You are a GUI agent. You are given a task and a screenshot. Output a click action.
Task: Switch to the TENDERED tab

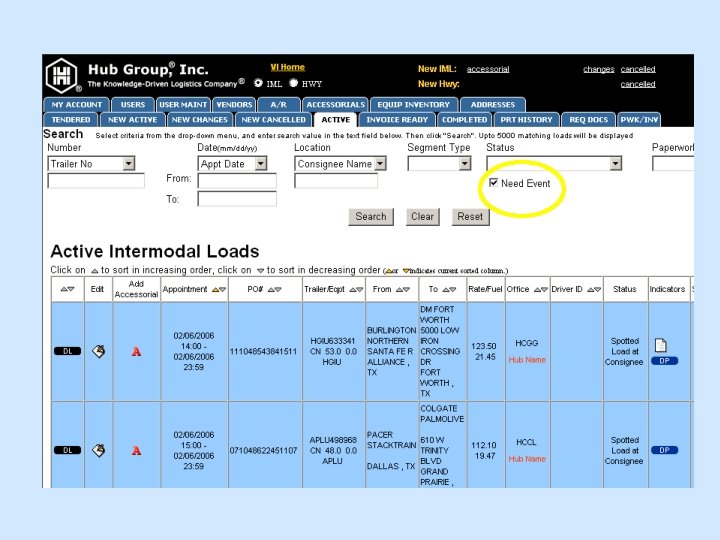[71, 120]
